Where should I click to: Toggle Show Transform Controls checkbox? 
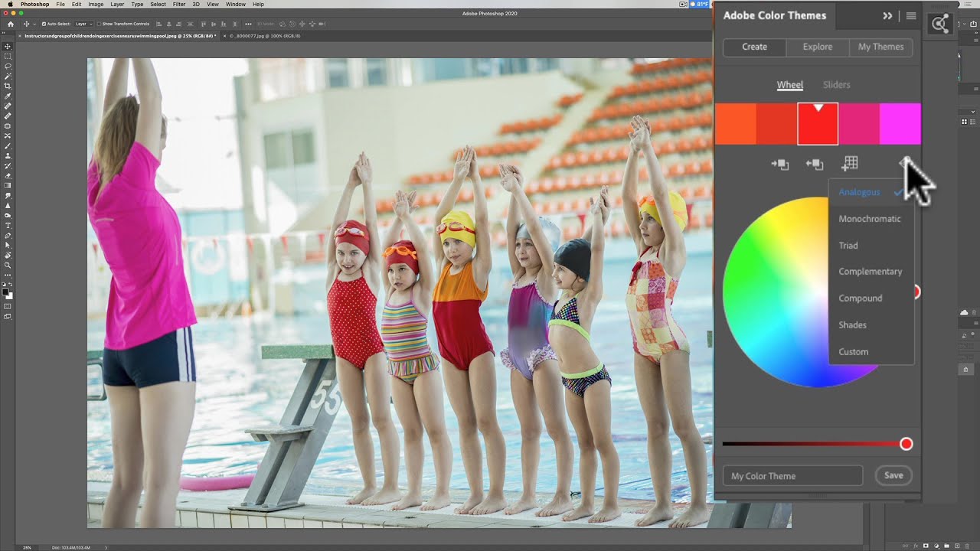pyautogui.click(x=99, y=24)
